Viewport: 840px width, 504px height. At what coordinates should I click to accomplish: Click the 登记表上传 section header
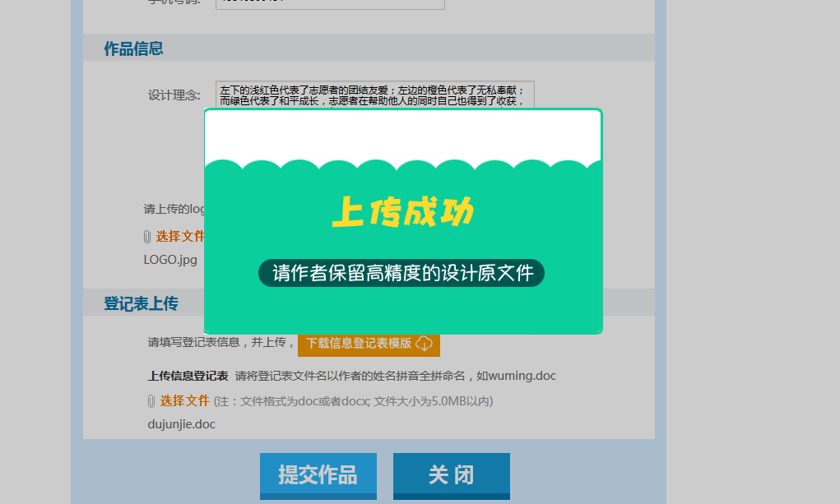(x=141, y=303)
